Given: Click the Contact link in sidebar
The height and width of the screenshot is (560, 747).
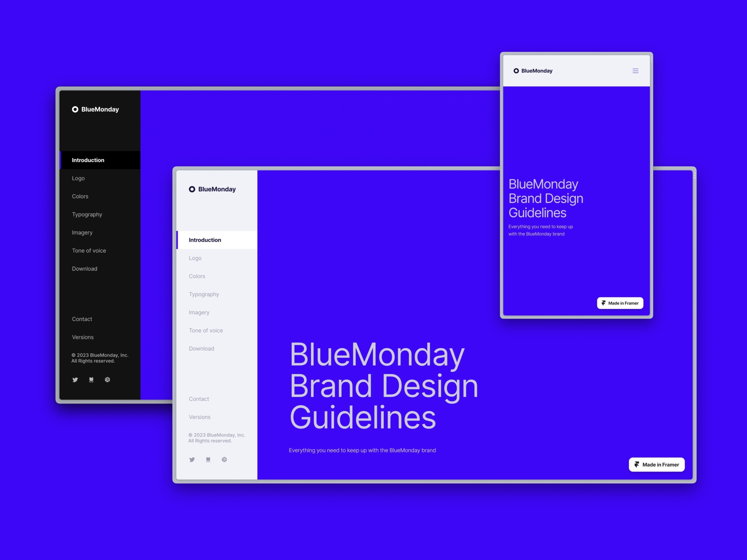Looking at the screenshot, I should 82,319.
